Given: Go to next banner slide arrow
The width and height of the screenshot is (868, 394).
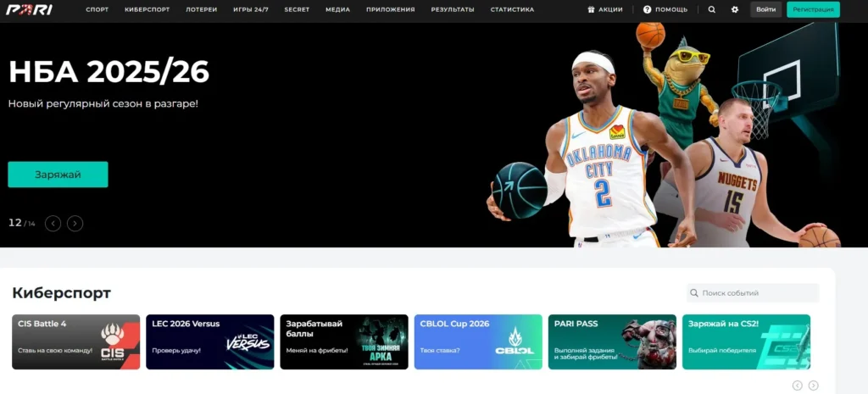Looking at the screenshot, I should coord(75,224).
